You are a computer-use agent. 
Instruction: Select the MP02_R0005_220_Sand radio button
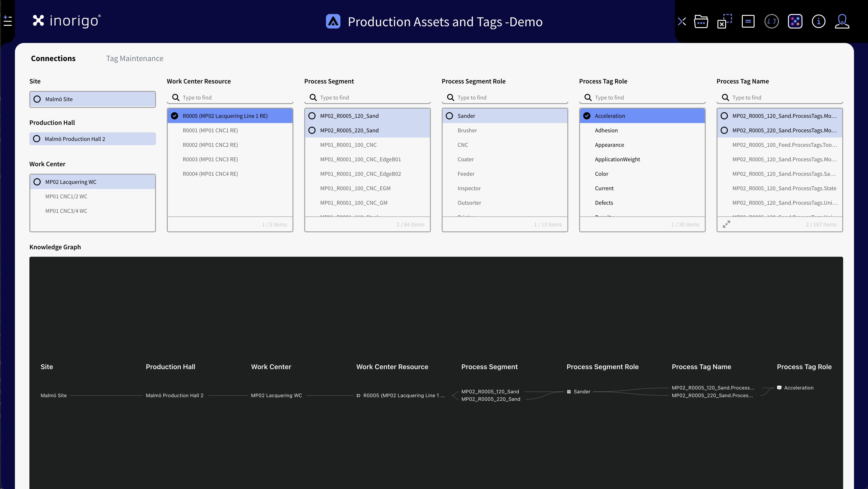coord(312,130)
